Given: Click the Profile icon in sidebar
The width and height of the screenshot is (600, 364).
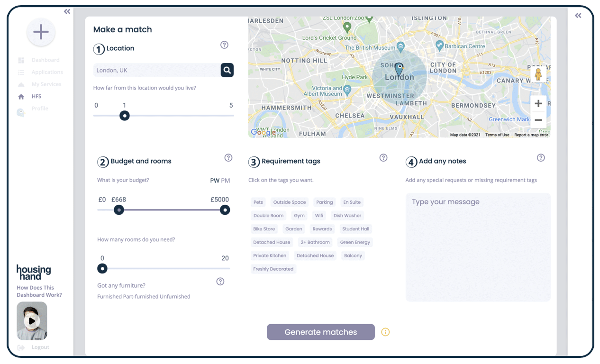Looking at the screenshot, I should (21, 108).
